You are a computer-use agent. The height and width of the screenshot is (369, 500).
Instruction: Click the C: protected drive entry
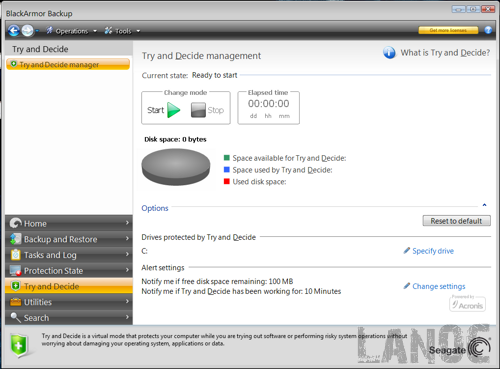(144, 251)
